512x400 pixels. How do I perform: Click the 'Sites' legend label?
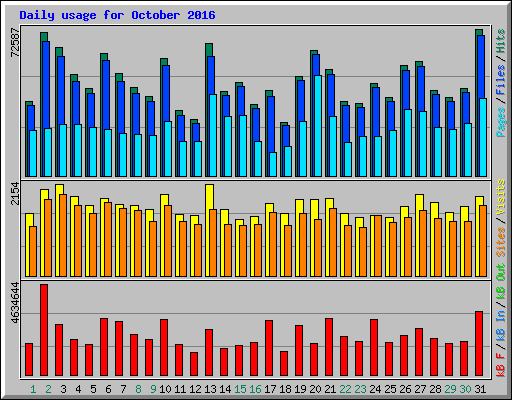501,242
